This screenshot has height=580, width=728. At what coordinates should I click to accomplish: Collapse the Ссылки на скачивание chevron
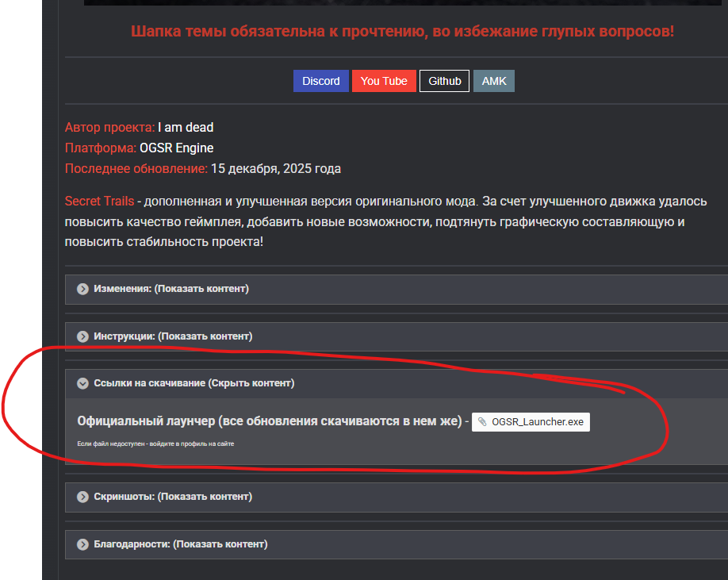(82, 383)
